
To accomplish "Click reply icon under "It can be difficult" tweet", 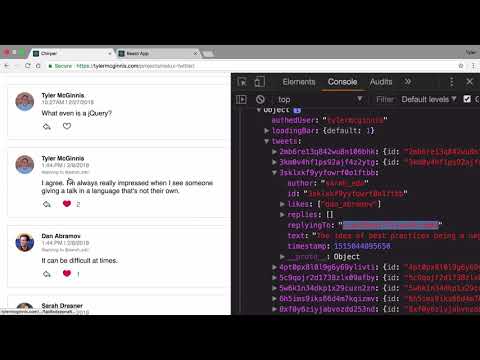I will click(x=47, y=274).
